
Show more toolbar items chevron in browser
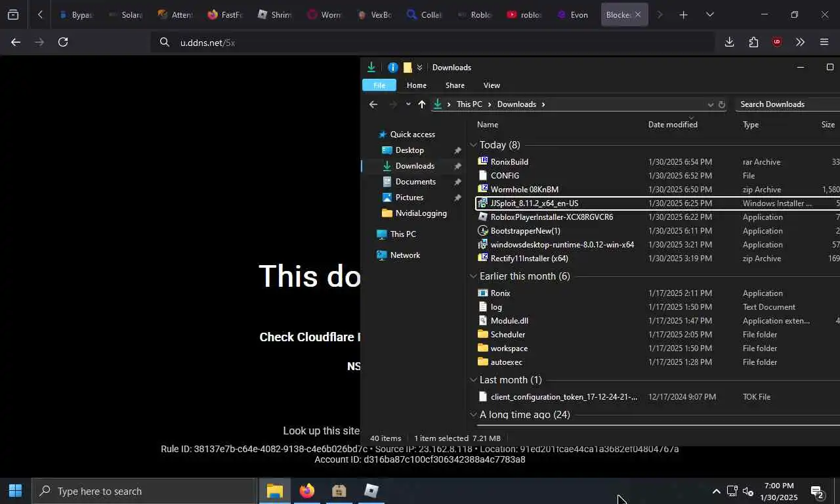tap(800, 42)
